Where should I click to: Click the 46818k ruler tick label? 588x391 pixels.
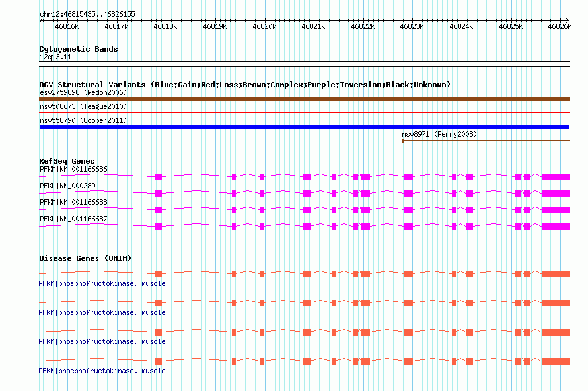pos(165,26)
